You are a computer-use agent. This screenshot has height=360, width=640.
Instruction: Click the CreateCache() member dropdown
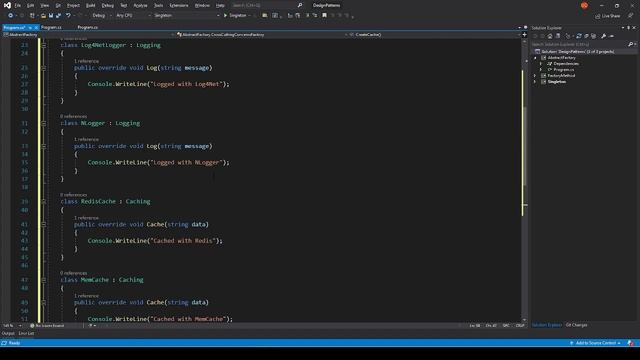pyautogui.click(x=435, y=35)
